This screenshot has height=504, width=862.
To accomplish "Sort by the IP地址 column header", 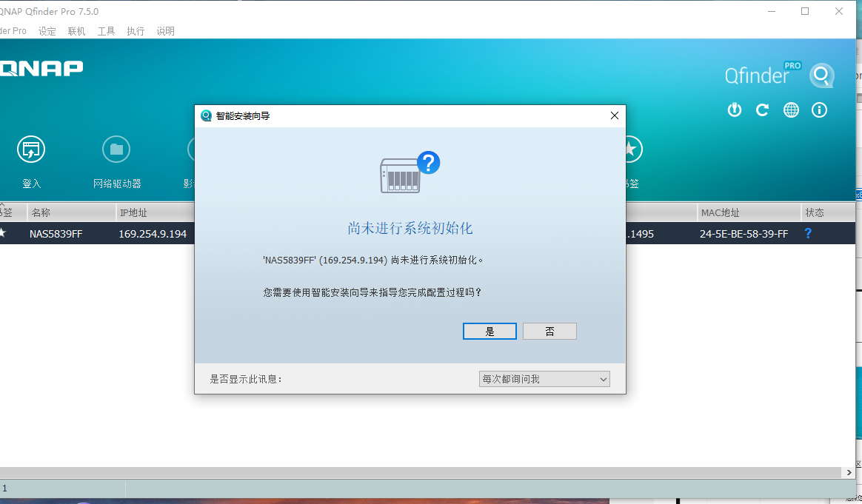I will [x=155, y=212].
